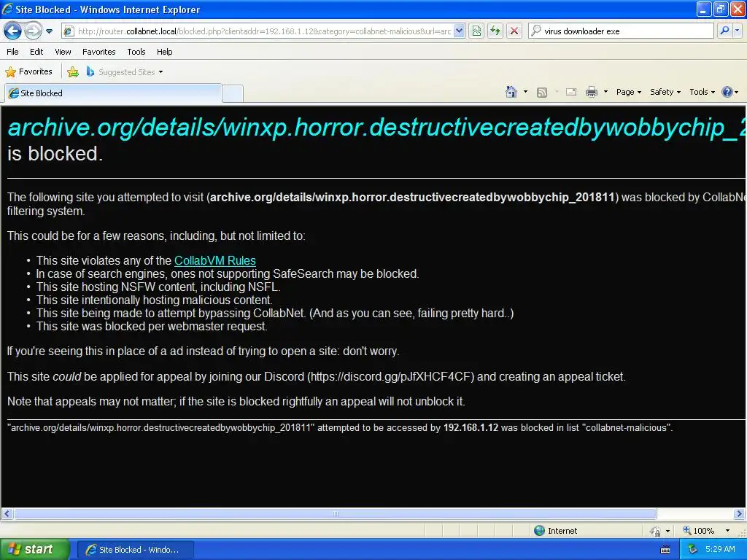Click the 'This site intentionally hosting malicious content.' bullet
Screen dimensions: 747x560
pyautogui.click(x=155, y=300)
